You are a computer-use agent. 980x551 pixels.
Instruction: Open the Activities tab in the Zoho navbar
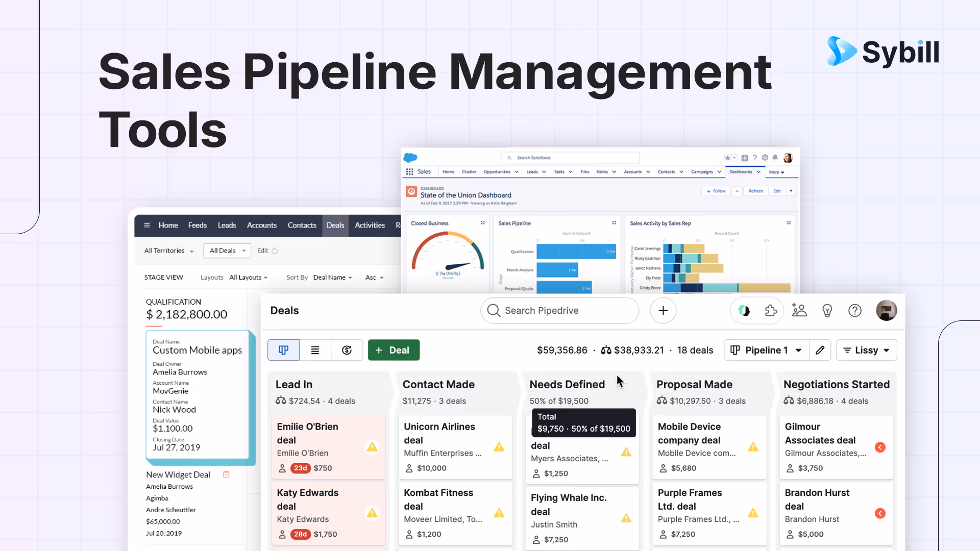370,225
